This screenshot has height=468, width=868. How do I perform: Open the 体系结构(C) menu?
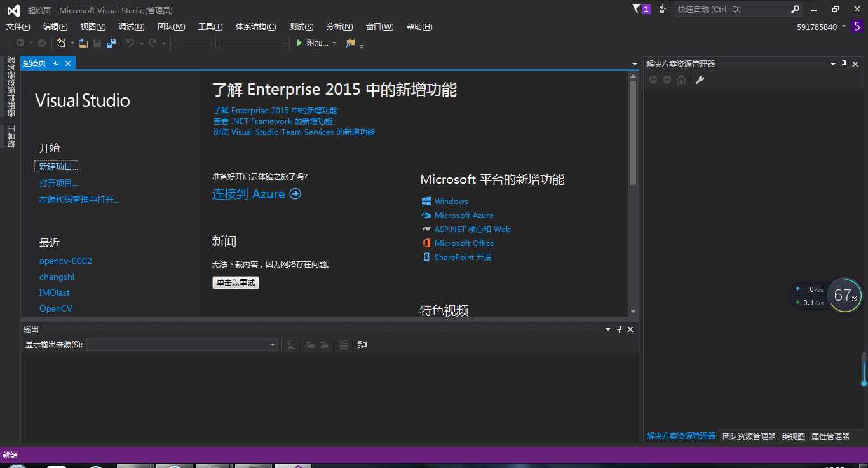(256, 27)
